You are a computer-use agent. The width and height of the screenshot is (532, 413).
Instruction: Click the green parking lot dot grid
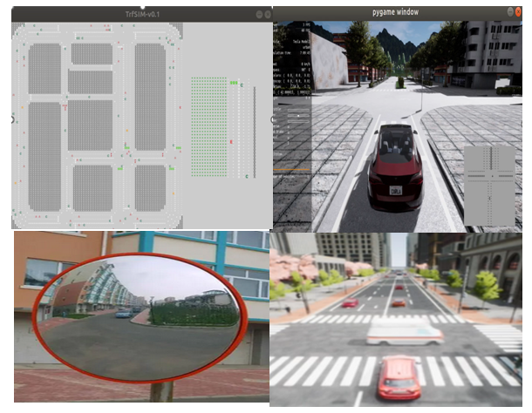click(208, 126)
